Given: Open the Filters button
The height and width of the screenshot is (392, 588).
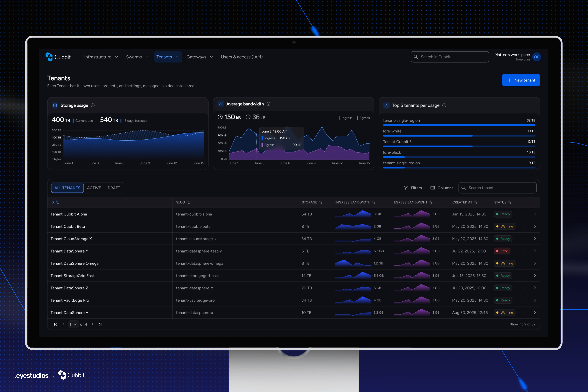Looking at the screenshot, I should [413, 188].
